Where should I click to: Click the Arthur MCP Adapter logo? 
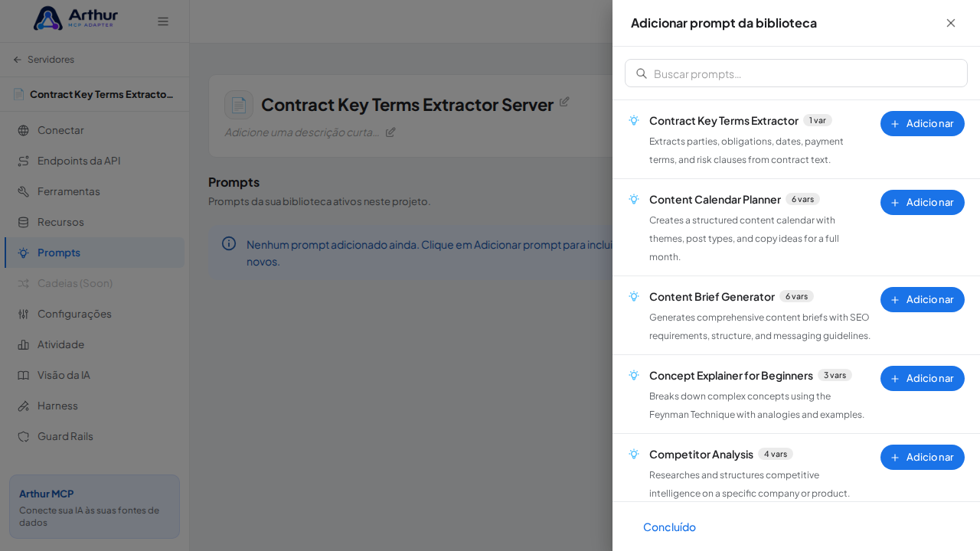76,18
